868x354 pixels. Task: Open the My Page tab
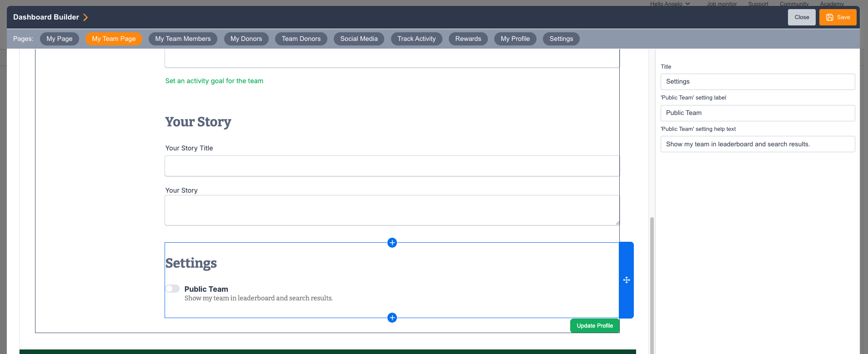tap(60, 39)
